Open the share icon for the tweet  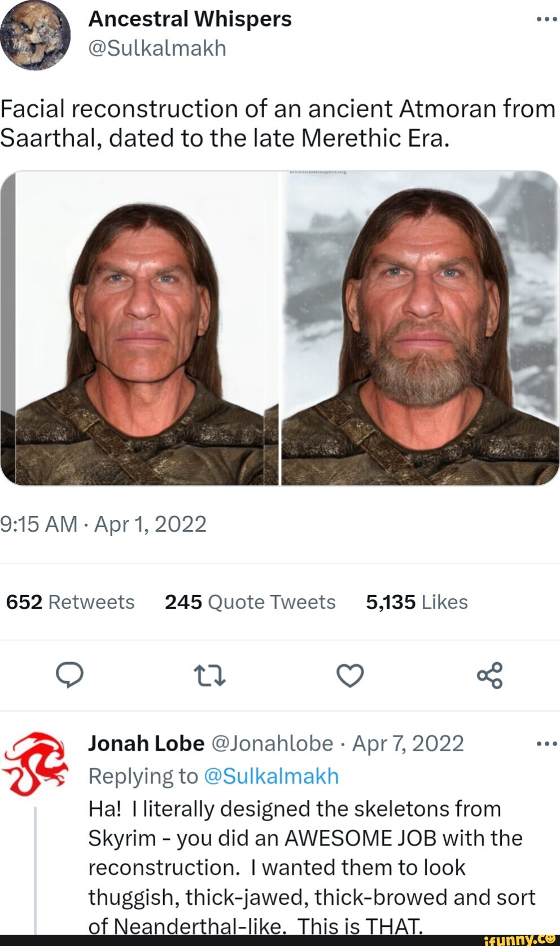click(x=491, y=675)
